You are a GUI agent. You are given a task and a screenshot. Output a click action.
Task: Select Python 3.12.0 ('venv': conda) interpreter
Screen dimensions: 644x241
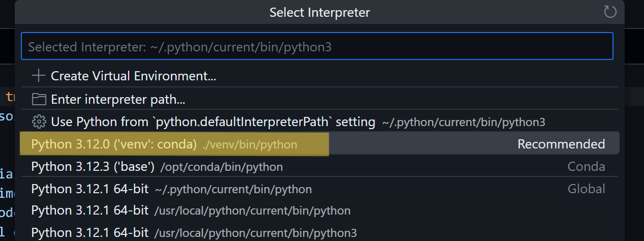click(x=114, y=144)
